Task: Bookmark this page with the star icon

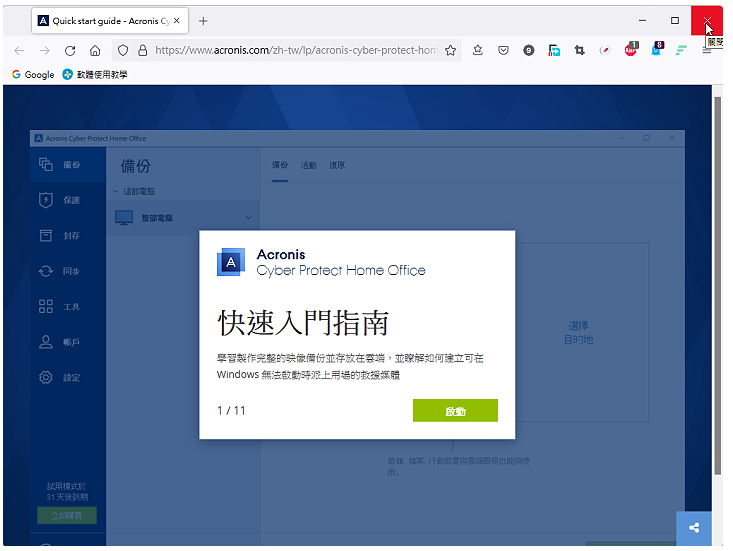Action: click(x=450, y=50)
